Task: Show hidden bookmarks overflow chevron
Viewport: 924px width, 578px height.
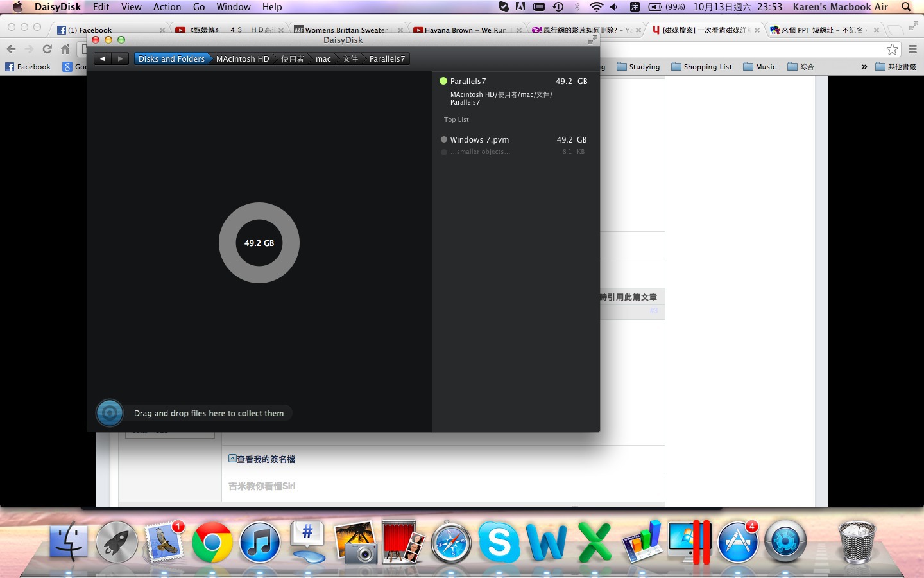Action: (x=864, y=67)
